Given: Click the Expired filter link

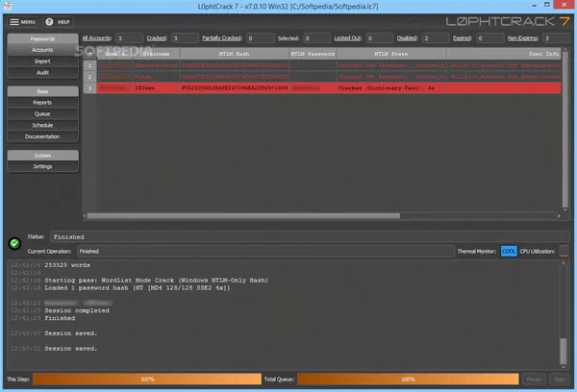Looking at the screenshot, I should click(463, 38).
